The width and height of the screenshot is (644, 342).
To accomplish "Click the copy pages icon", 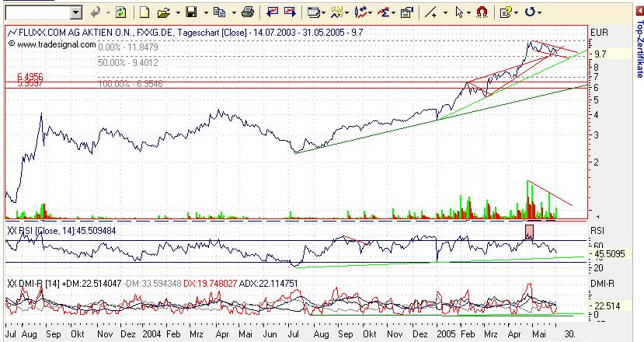I will pyautogui.click(x=220, y=12).
